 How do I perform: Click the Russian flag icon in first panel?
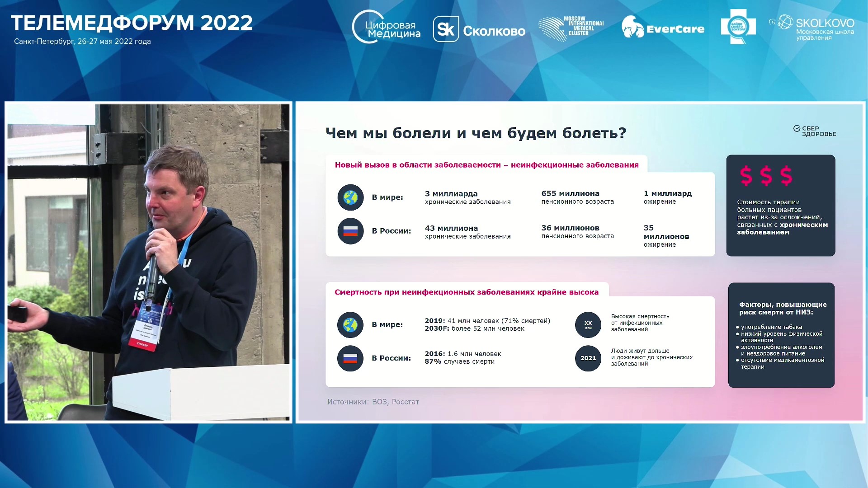point(350,231)
